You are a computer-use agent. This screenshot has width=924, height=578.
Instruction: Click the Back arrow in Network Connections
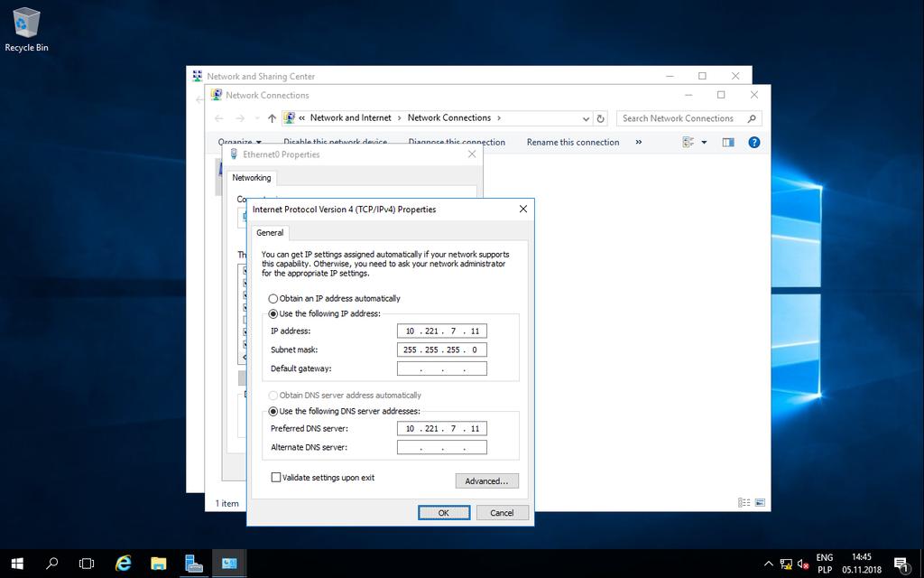pyautogui.click(x=219, y=118)
